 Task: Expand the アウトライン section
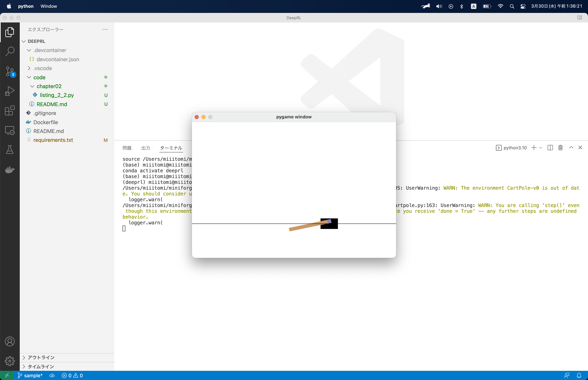coord(41,358)
